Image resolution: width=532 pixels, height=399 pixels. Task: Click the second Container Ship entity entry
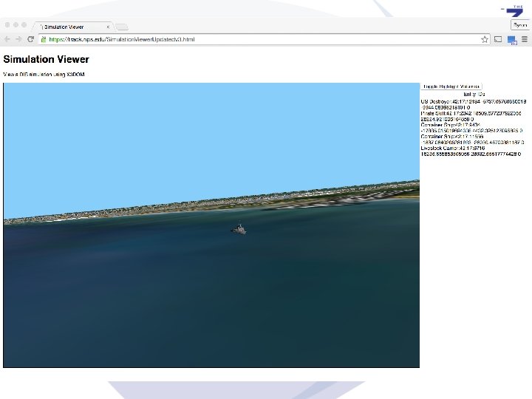click(472, 140)
